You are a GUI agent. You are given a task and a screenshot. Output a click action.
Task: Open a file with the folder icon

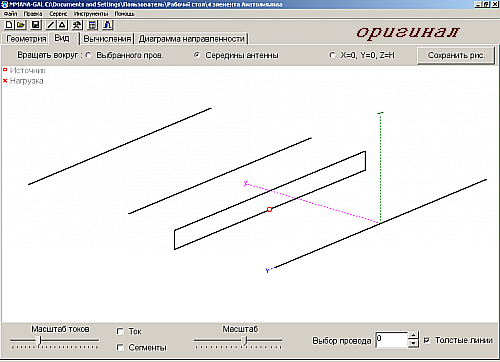(x=21, y=25)
